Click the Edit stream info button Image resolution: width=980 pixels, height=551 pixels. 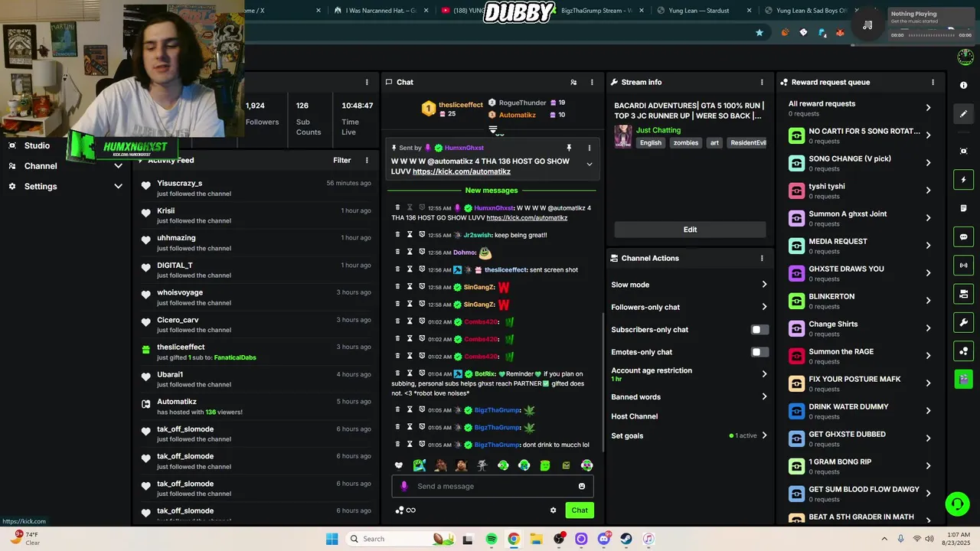pyautogui.click(x=690, y=230)
